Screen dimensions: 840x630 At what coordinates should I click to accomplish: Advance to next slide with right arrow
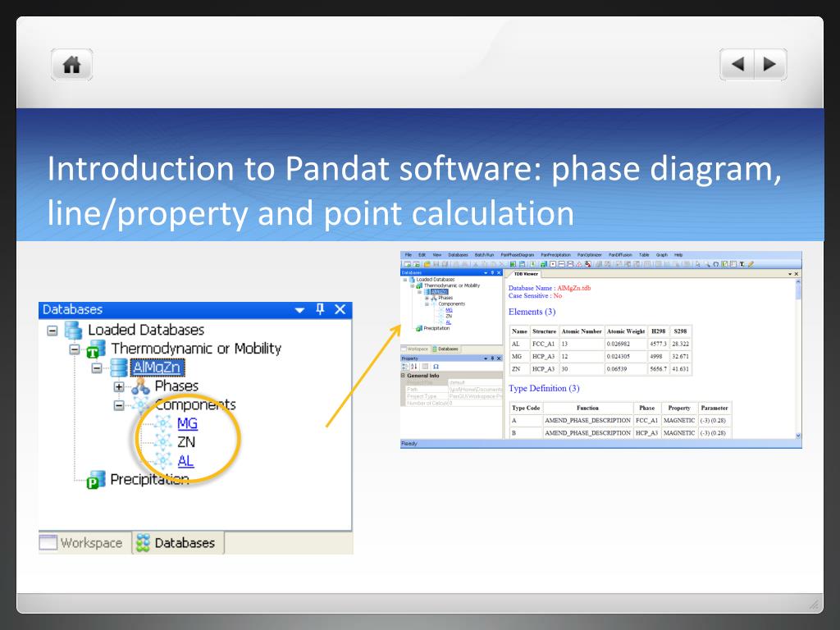click(x=769, y=64)
